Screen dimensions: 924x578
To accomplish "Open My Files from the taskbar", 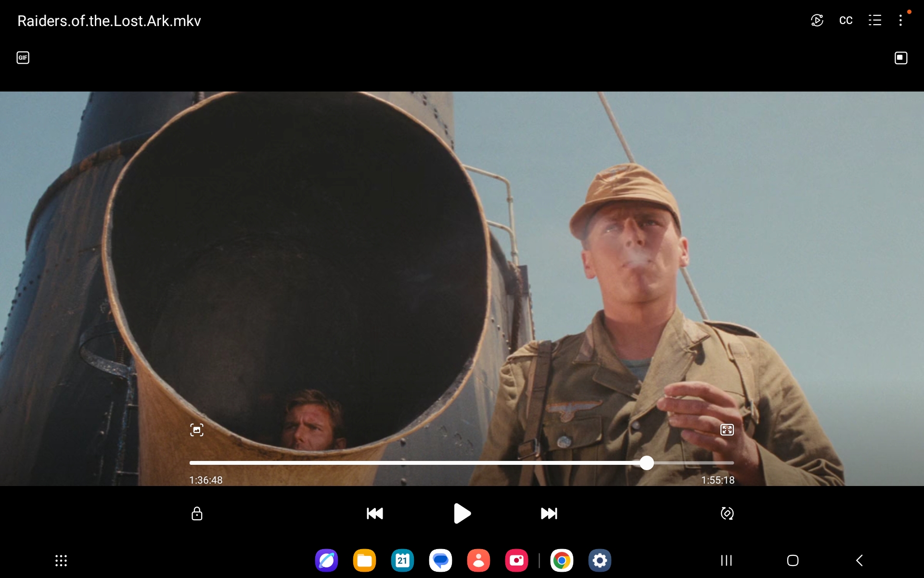I will (364, 561).
